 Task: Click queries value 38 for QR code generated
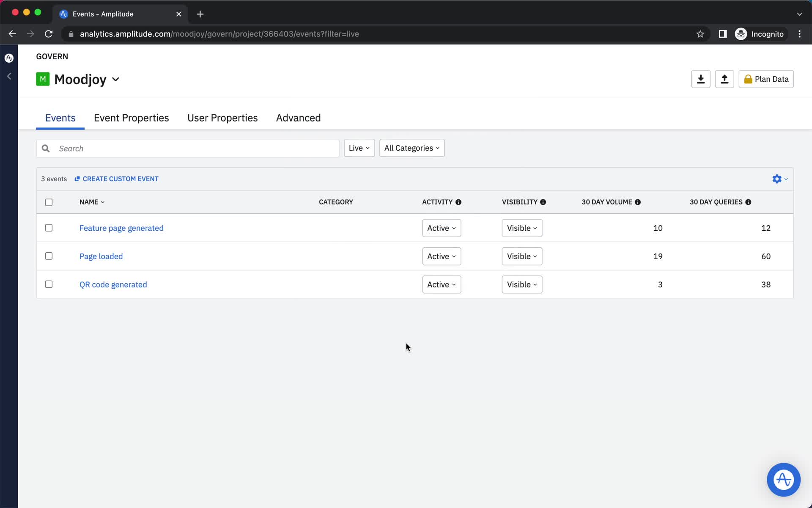[766, 284]
